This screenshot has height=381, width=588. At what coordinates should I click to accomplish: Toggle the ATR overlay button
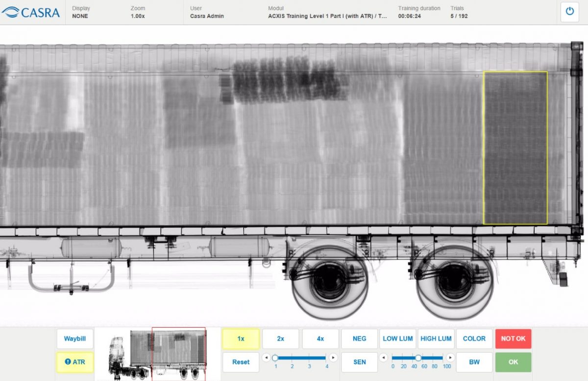click(x=74, y=362)
